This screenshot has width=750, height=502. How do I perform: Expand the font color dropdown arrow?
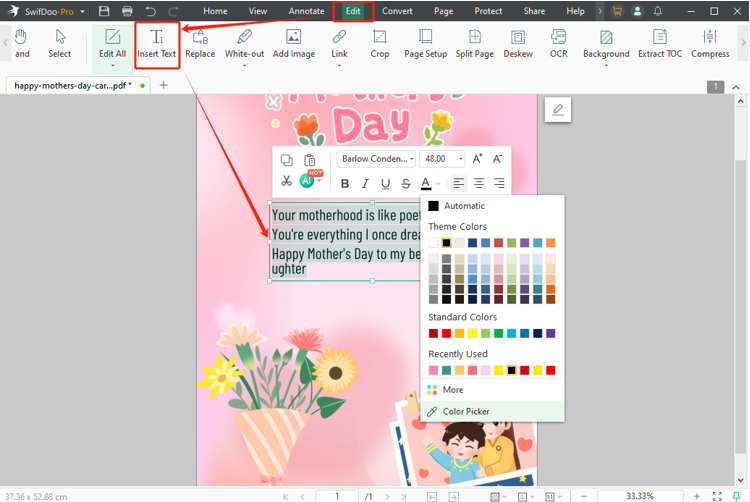tap(438, 184)
